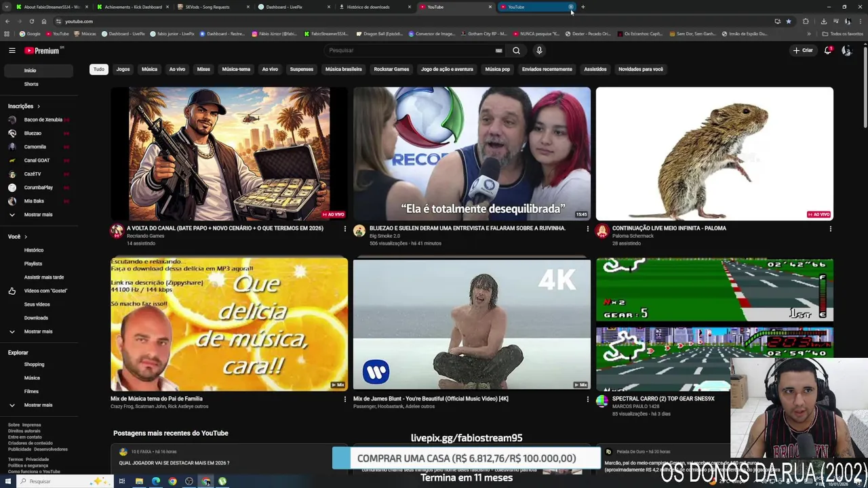The height and width of the screenshot is (488, 868).
Task: Open the Bluezao subscription avatar
Action: 12,133
